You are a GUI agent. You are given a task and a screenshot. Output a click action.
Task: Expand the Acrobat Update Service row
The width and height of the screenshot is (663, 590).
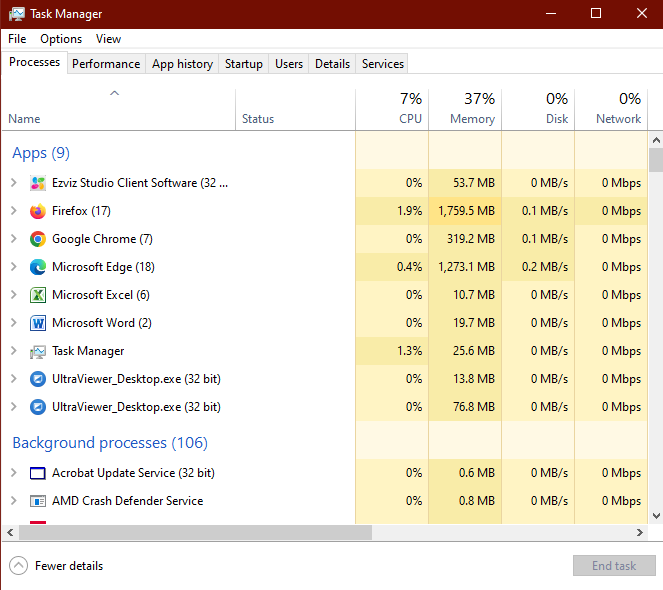pos(14,472)
